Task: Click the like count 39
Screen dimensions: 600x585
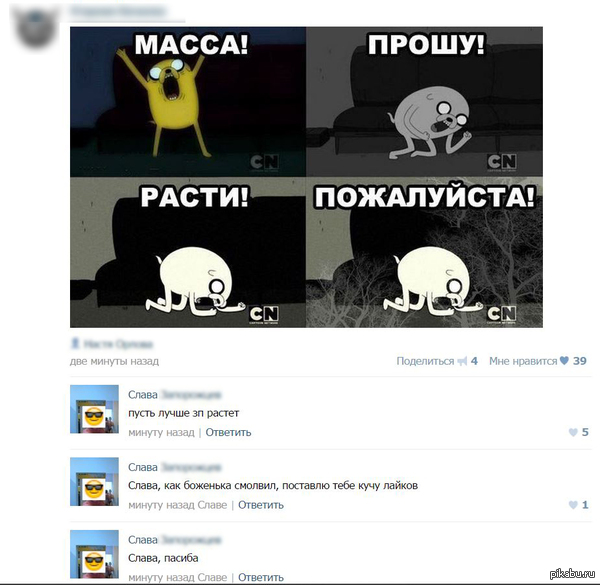Action: pyautogui.click(x=580, y=361)
